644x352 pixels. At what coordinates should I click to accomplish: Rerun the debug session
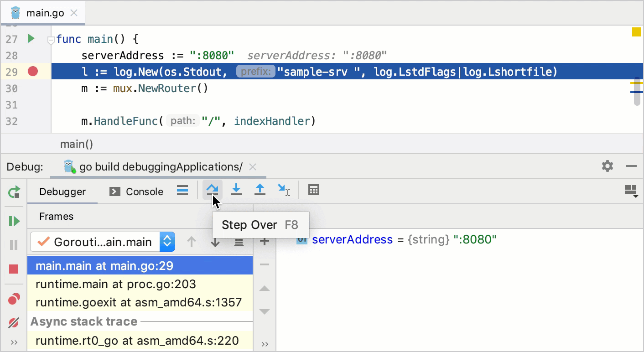coord(14,192)
